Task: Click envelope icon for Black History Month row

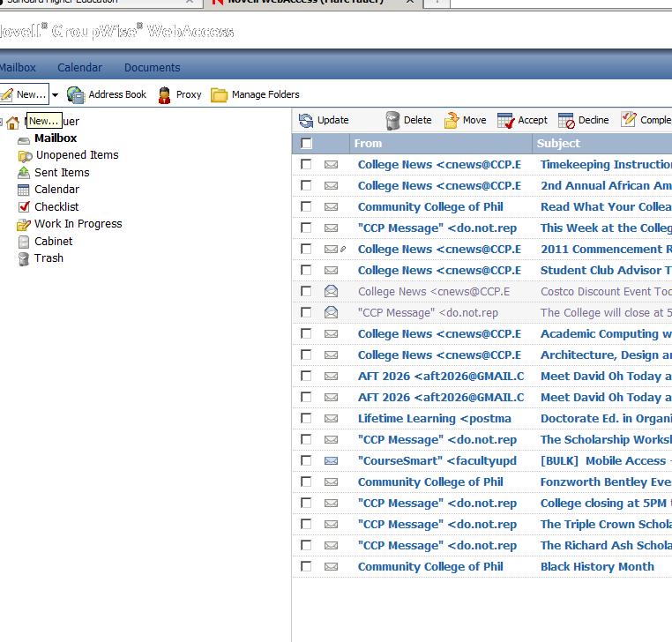Action: click(x=331, y=566)
